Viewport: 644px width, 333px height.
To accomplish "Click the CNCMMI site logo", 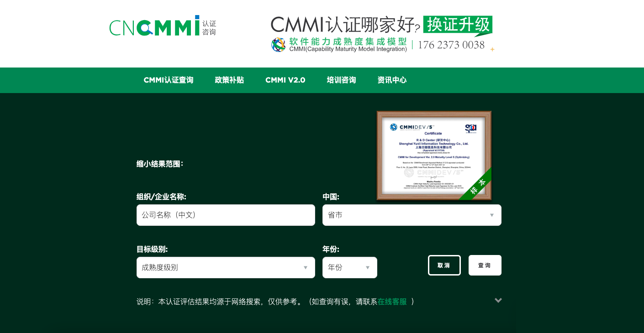I will [163, 26].
